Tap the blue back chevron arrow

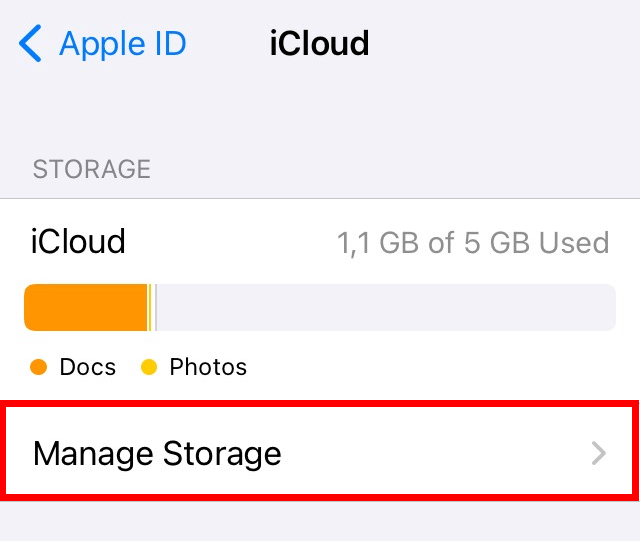[30, 43]
